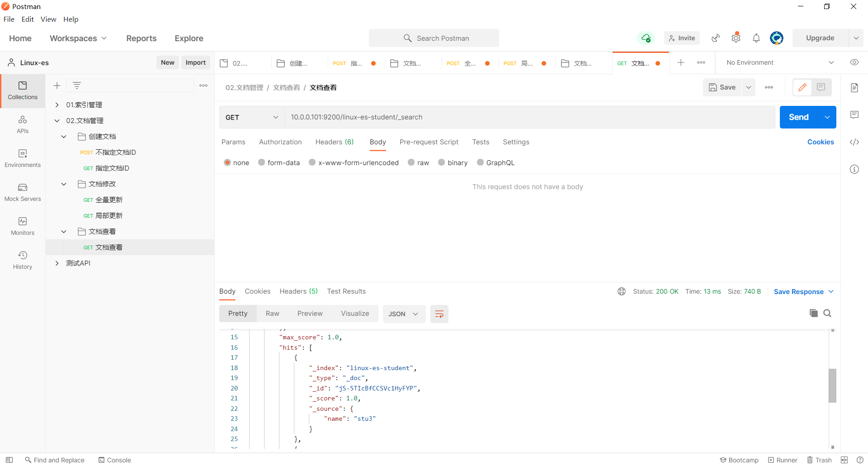The height and width of the screenshot is (466, 868).
Task: Open the APIs sidebar panel
Action: point(23,124)
